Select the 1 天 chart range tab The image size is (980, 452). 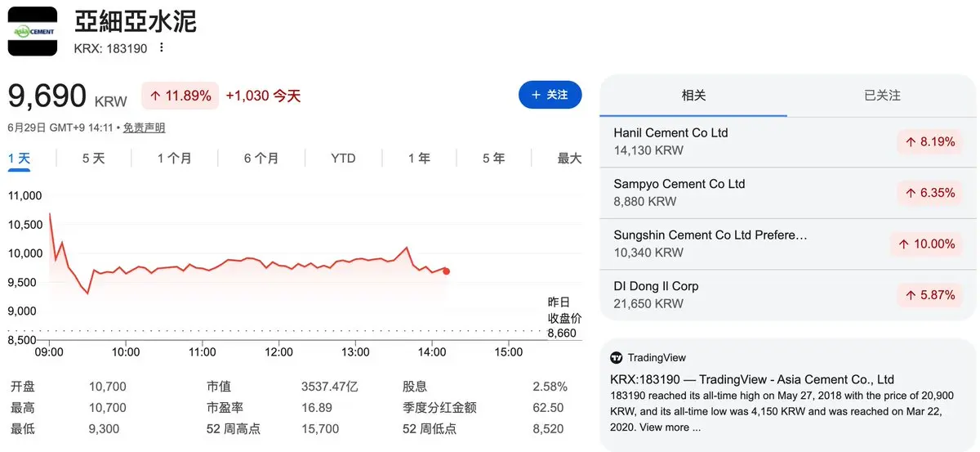(x=19, y=159)
